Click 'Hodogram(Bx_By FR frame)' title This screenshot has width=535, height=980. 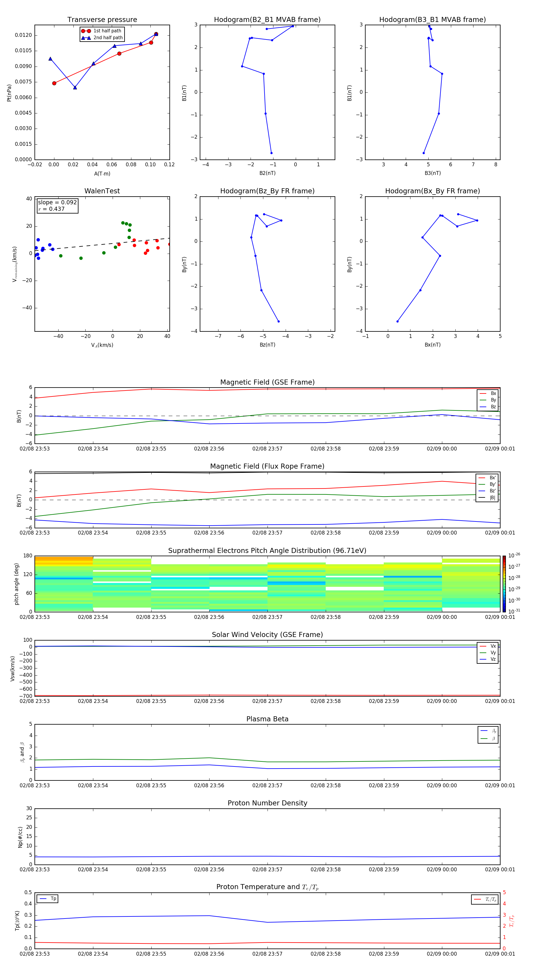coord(432,191)
